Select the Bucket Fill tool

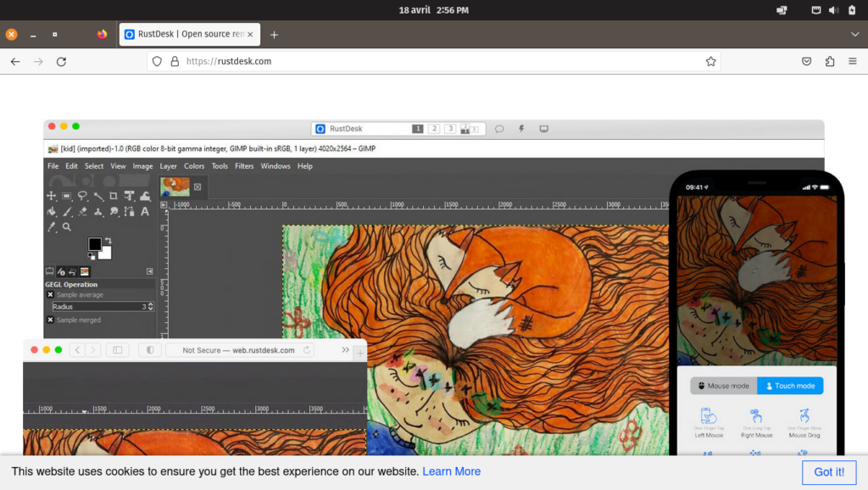[51, 211]
